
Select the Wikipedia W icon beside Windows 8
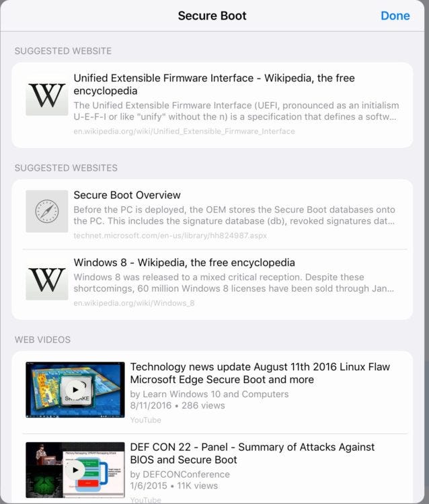coord(47,279)
